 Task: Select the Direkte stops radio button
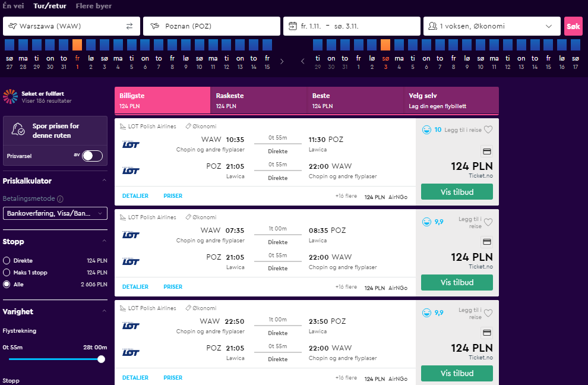pyautogui.click(x=7, y=260)
